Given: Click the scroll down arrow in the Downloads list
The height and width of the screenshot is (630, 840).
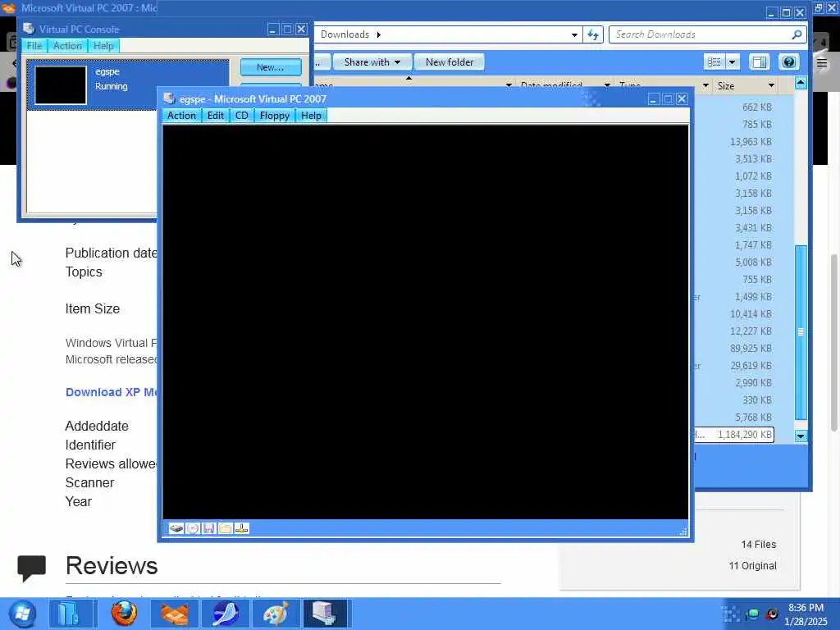Looking at the screenshot, I should [x=801, y=436].
